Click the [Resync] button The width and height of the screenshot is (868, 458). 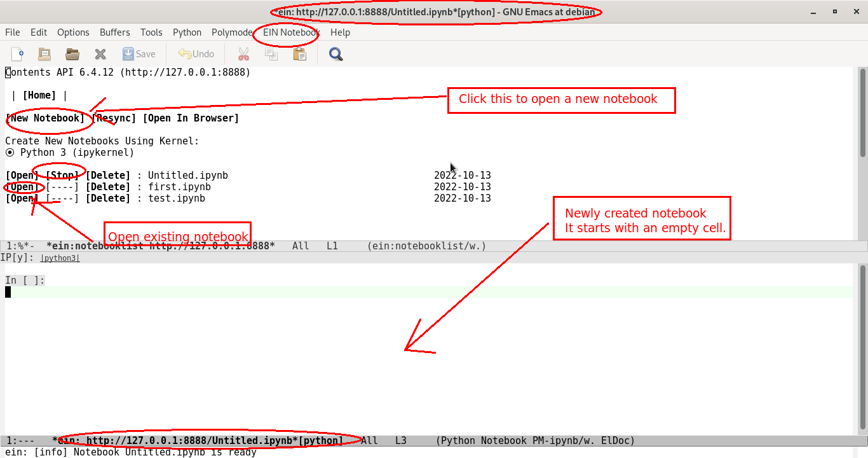point(114,118)
